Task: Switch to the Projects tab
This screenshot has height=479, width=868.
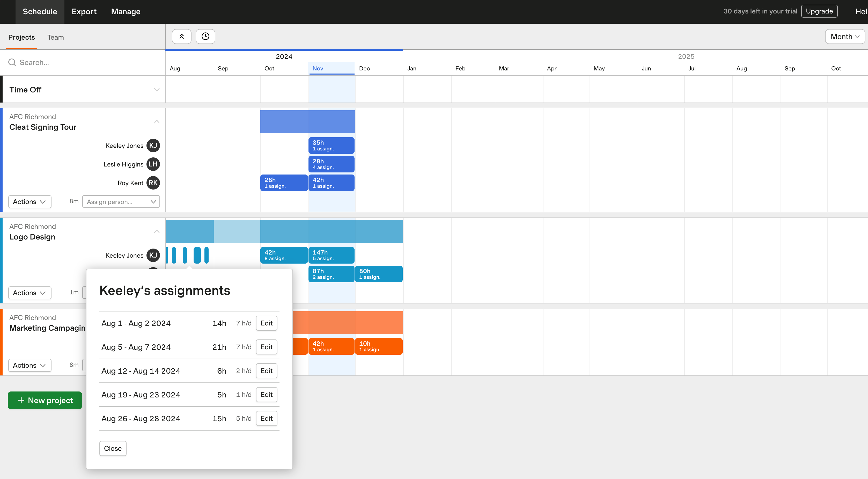Action: click(x=21, y=37)
